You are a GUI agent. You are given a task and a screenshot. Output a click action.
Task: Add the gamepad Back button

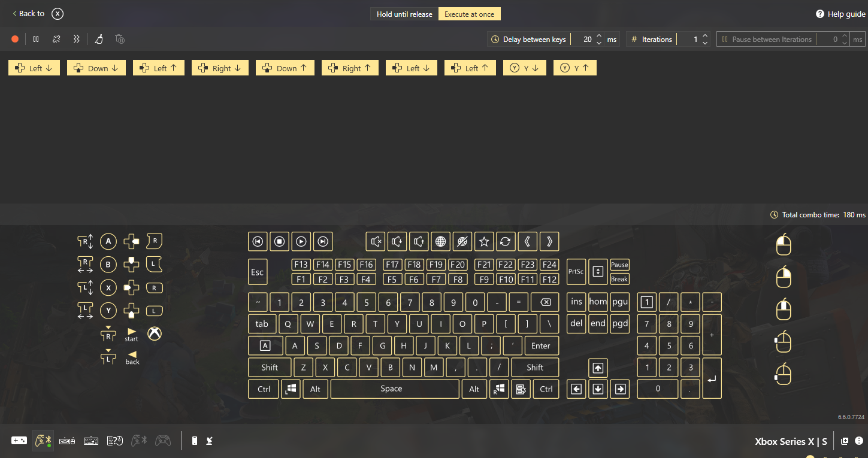[132, 357]
